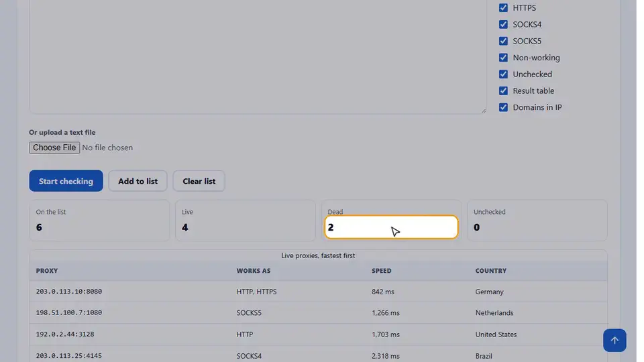Click the COUNTRY column header
The height and width of the screenshot is (362, 644).
[491, 271]
